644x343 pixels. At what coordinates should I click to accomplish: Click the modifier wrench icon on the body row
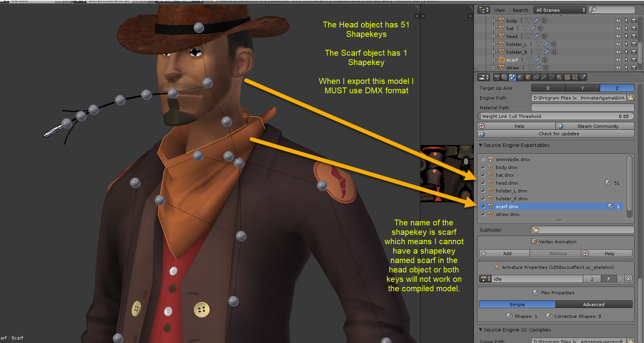coord(537,20)
